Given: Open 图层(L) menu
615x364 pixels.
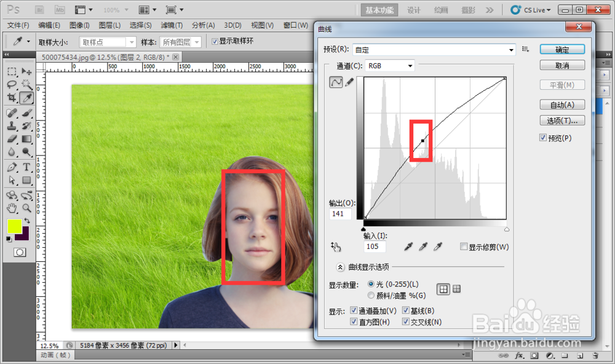Looking at the screenshot, I should coord(109,25).
